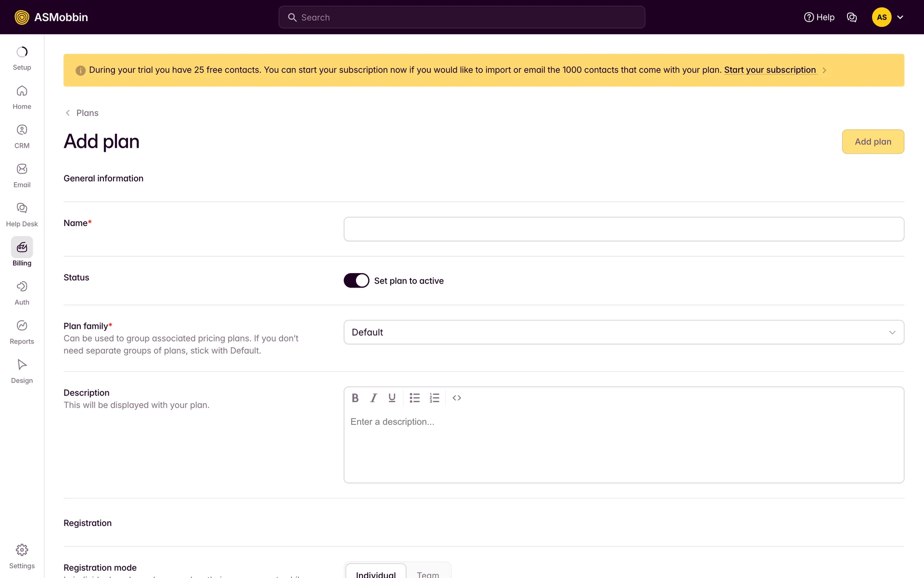
Task: Click the top Search box
Action: pyautogui.click(x=462, y=17)
